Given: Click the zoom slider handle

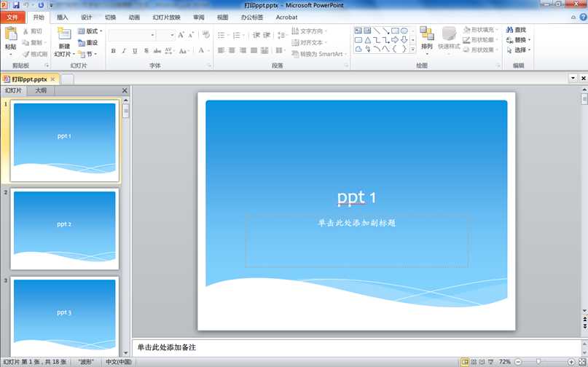Looking at the screenshot, I should coord(538,362).
